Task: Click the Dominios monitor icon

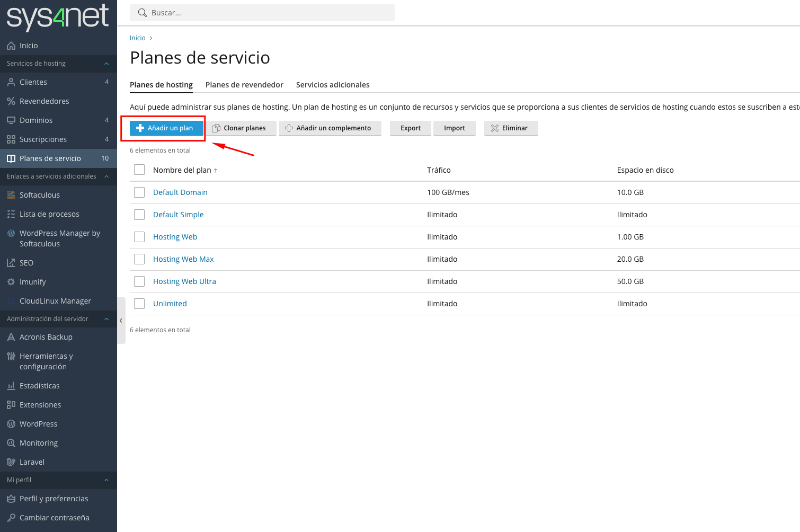Action: pos(11,120)
